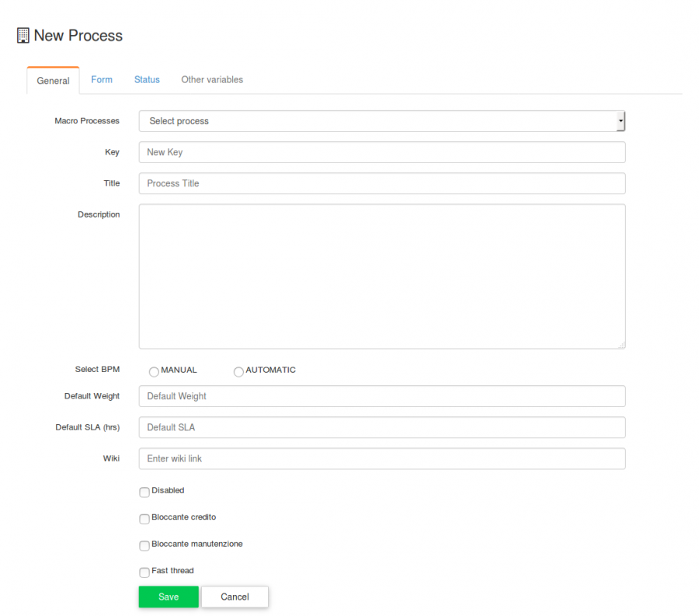Select the MANUAL radio button
This screenshot has width=699, height=616.
point(154,372)
